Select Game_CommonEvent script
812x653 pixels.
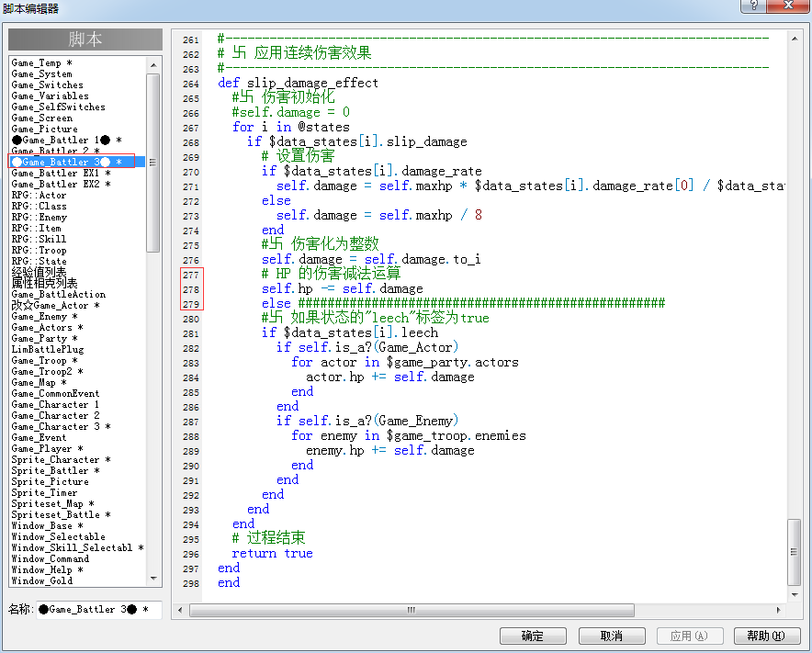click(x=55, y=394)
